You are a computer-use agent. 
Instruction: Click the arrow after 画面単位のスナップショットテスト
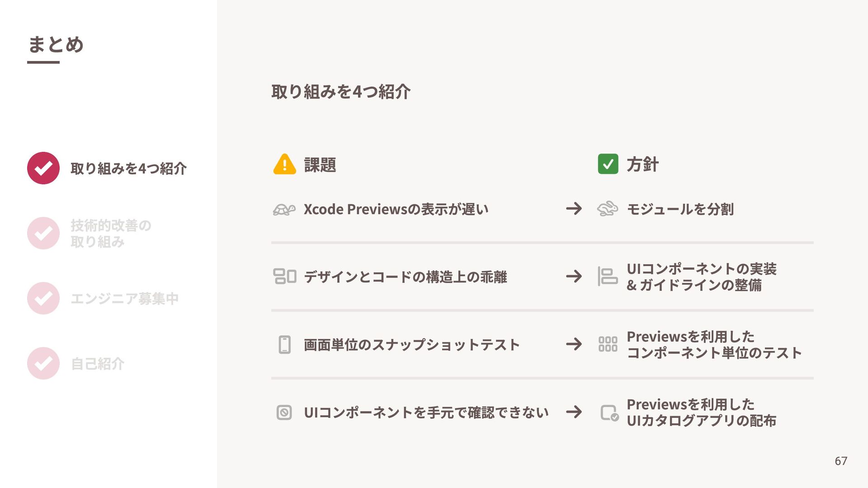574,344
